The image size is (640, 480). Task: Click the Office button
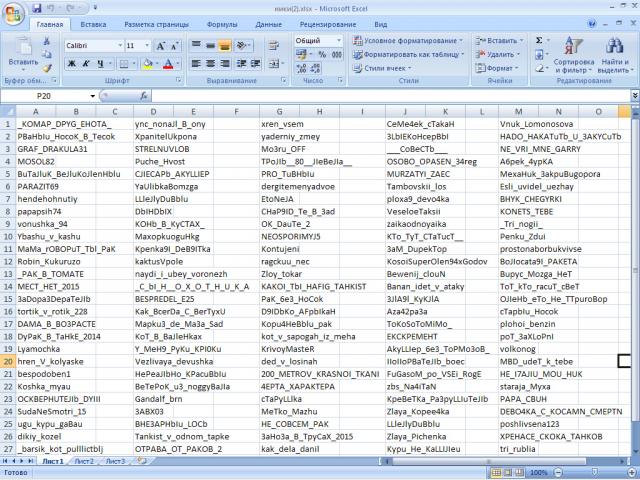coord(13,13)
